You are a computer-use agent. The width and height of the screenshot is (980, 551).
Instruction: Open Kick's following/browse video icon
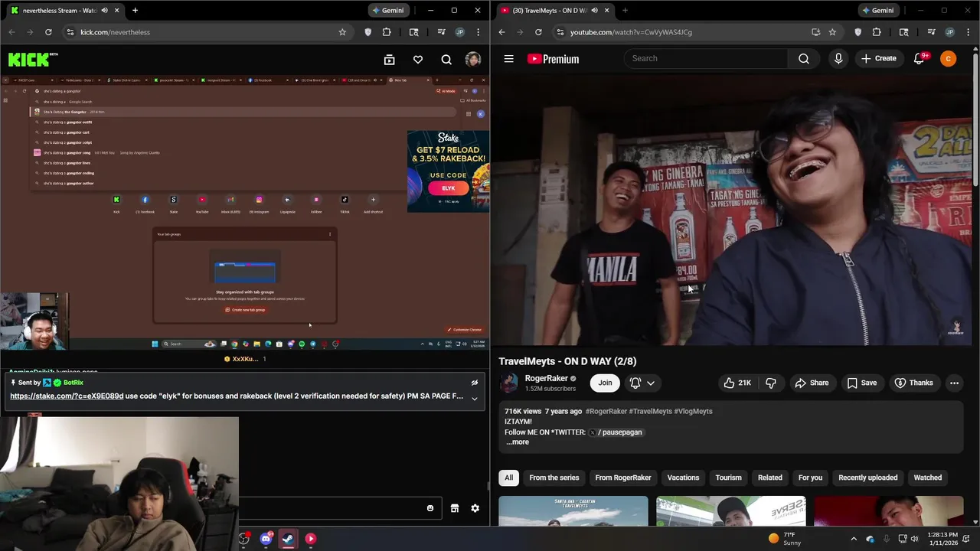point(389,60)
